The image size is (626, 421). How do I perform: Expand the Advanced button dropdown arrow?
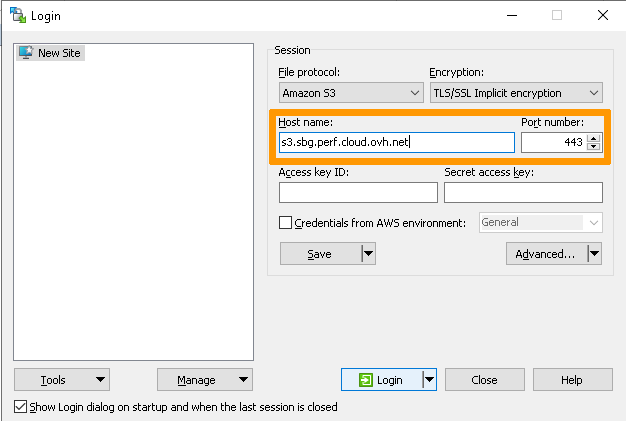tap(594, 254)
